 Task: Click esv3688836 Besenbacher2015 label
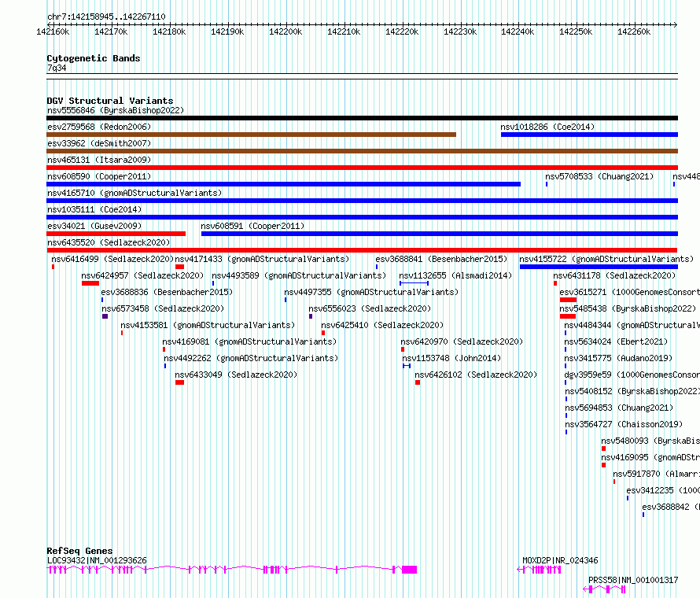point(167,292)
